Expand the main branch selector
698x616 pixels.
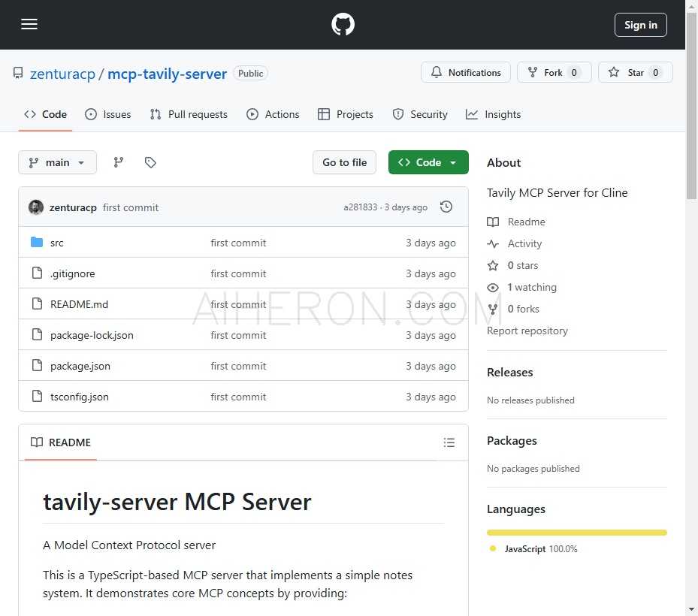57,162
